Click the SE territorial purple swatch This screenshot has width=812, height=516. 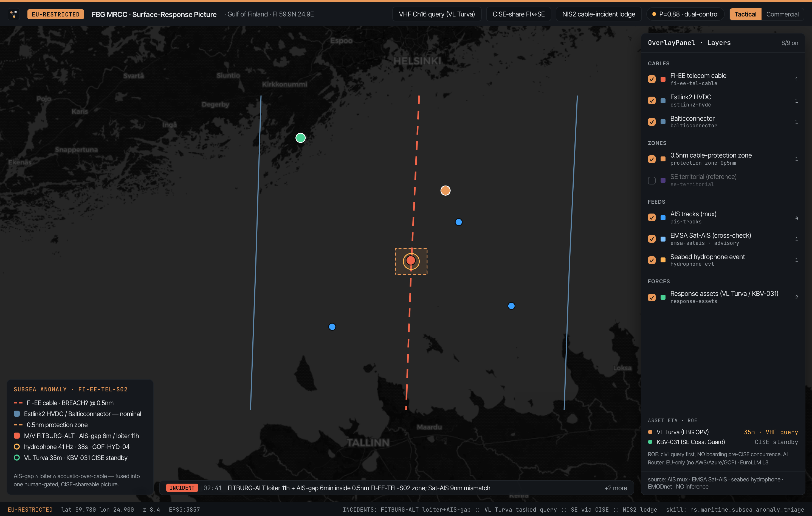pyautogui.click(x=663, y=180)
